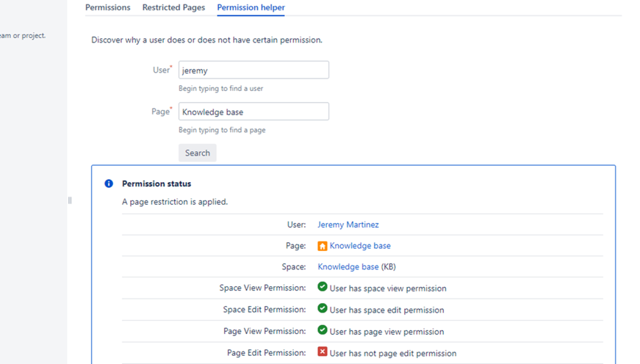Open the Jeremy Martinez user link

click(348, 225)
